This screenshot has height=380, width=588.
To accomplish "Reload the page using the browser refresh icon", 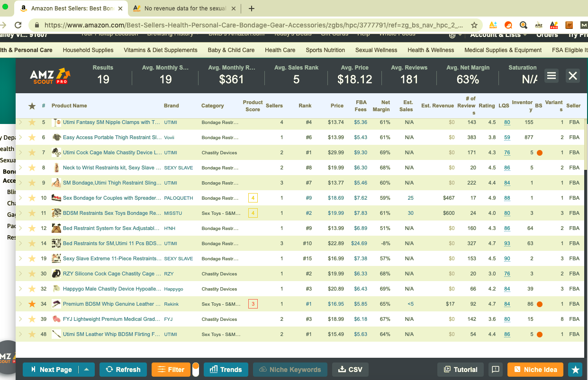I will click(18, 25).
